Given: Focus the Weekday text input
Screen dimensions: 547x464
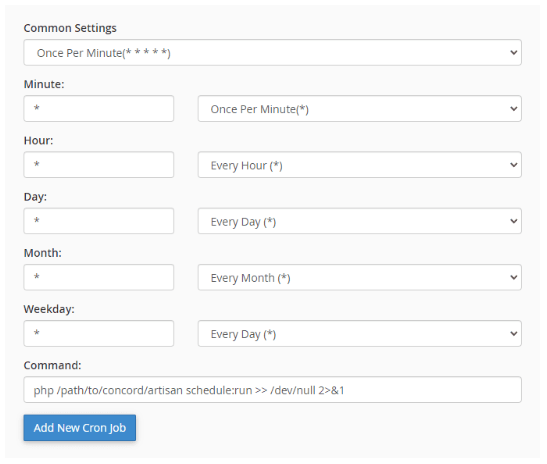Looking at the screenshot, I should coord(99,334).
